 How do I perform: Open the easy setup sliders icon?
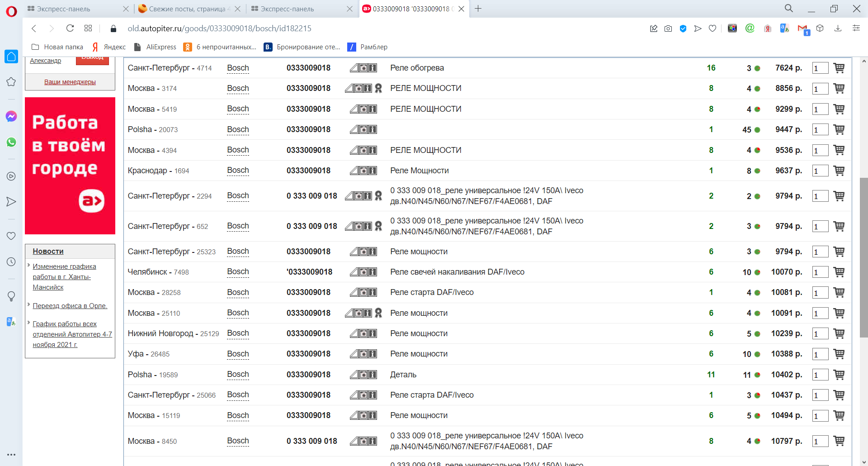856,29
